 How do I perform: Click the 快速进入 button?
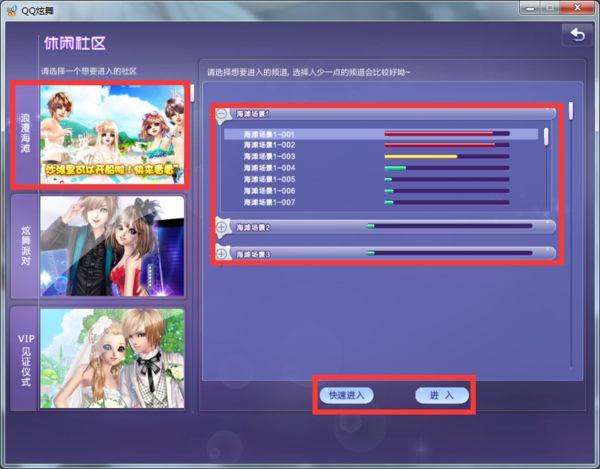(x=347, y=395)
